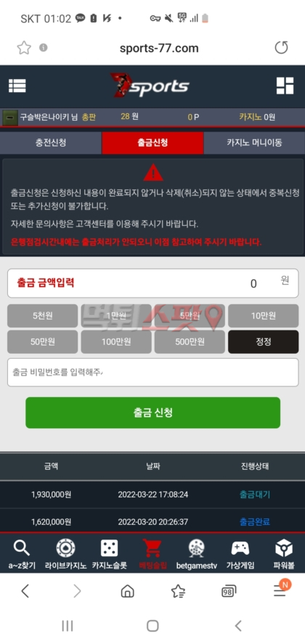Open 라이브카지노 chip icon

(65, 548)
